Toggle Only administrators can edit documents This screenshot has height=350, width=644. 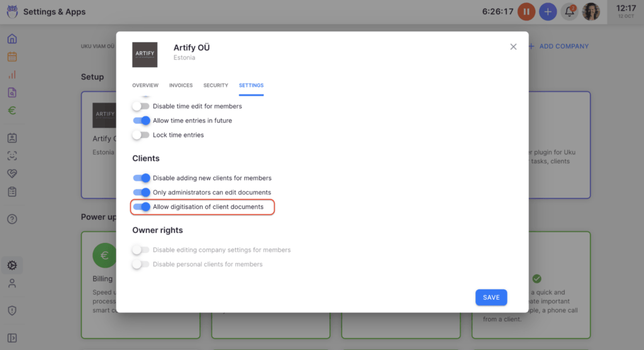pos(141,193)
